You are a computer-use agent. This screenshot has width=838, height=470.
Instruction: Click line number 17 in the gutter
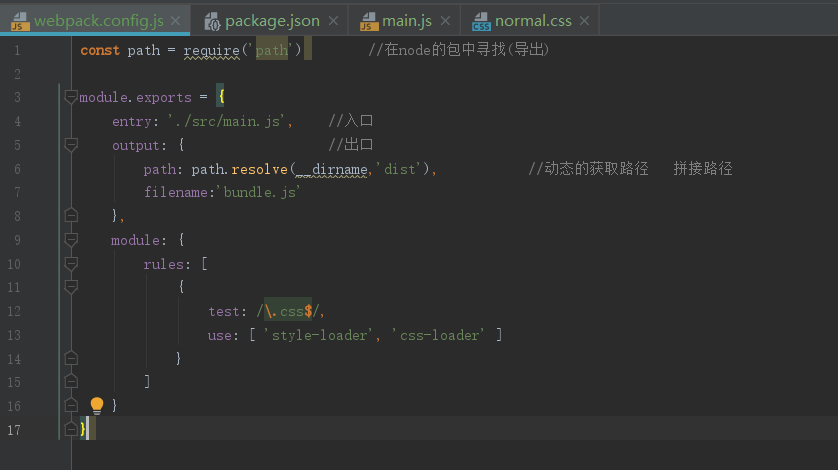(x=14, y=430)
